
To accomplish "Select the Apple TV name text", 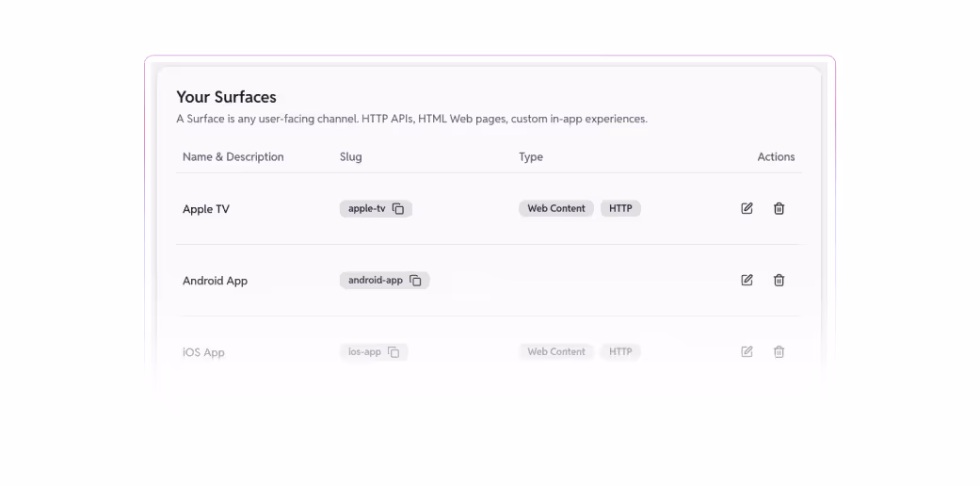I will [205, 209].
